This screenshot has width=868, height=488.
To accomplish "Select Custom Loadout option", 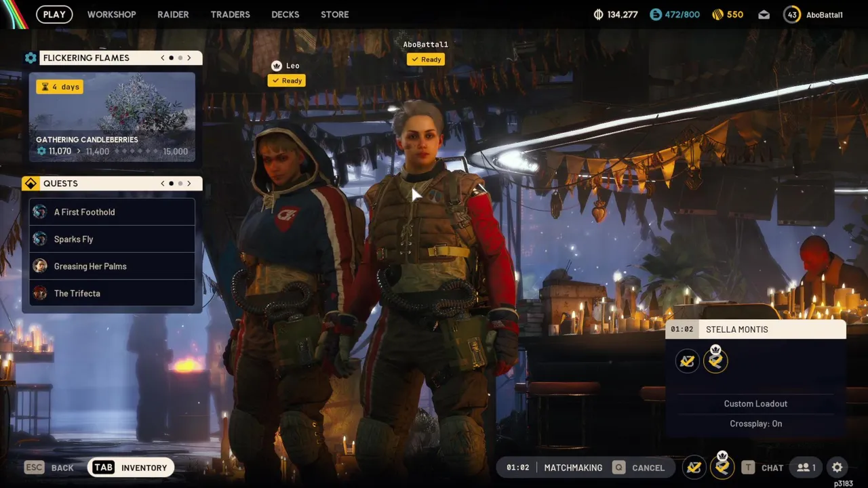I will (755, 404).
